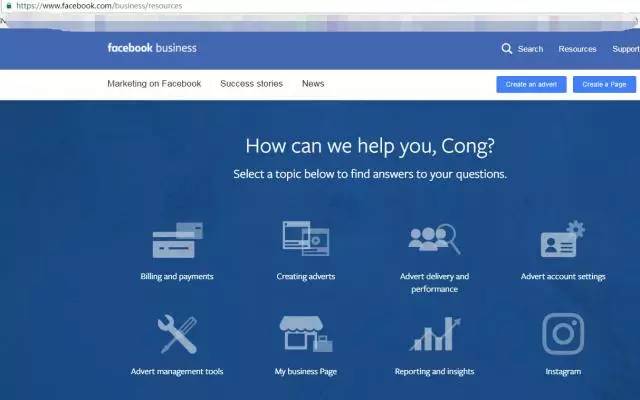Image resolution: width=640 pixels, height=400 pixels.
Task: Click the Create an advert button
Action: pos(531,84)
